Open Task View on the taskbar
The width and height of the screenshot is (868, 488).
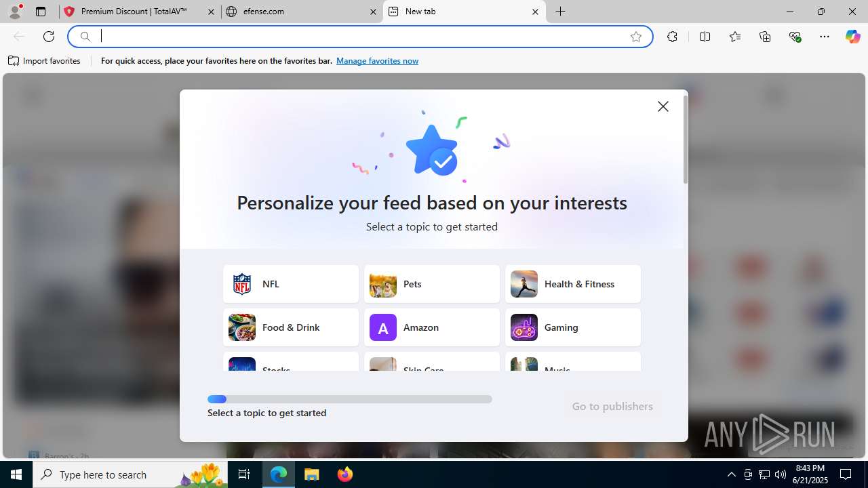coord(245,474)
